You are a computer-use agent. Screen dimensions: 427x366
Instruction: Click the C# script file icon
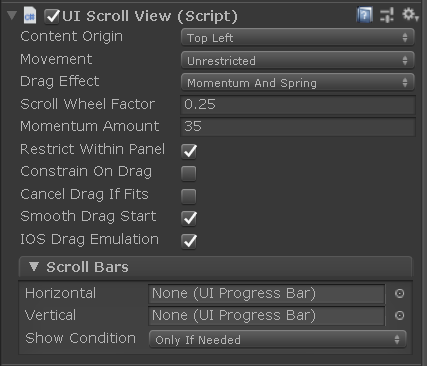click(30, 16)
